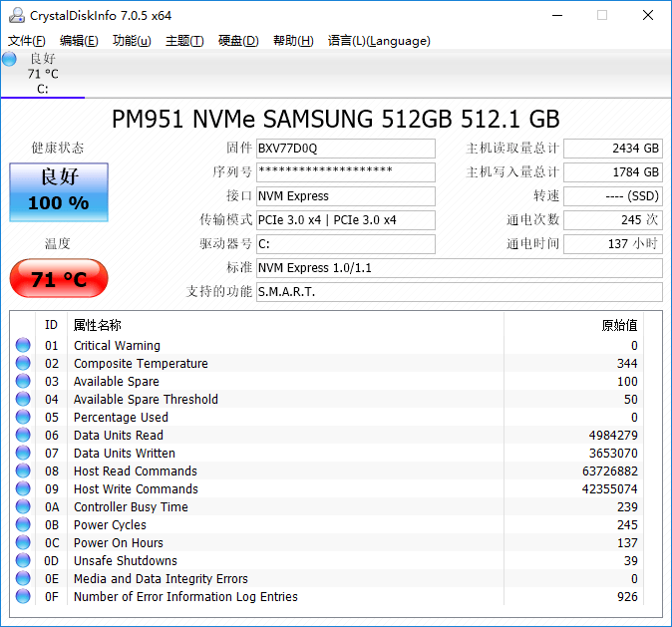Screen dimensions: 672x627
Task: Click the red 71 °C temperature button
Action: (59, 278)
